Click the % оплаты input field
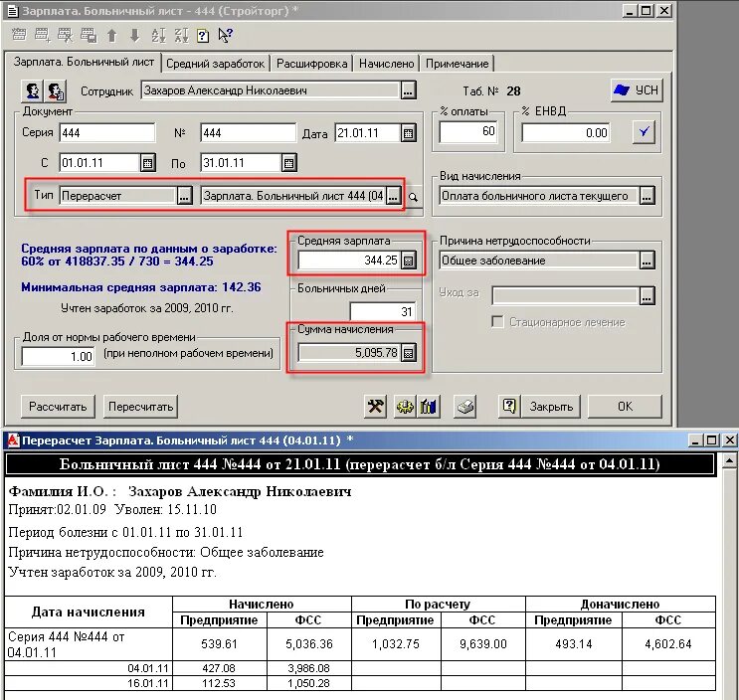 468,131
